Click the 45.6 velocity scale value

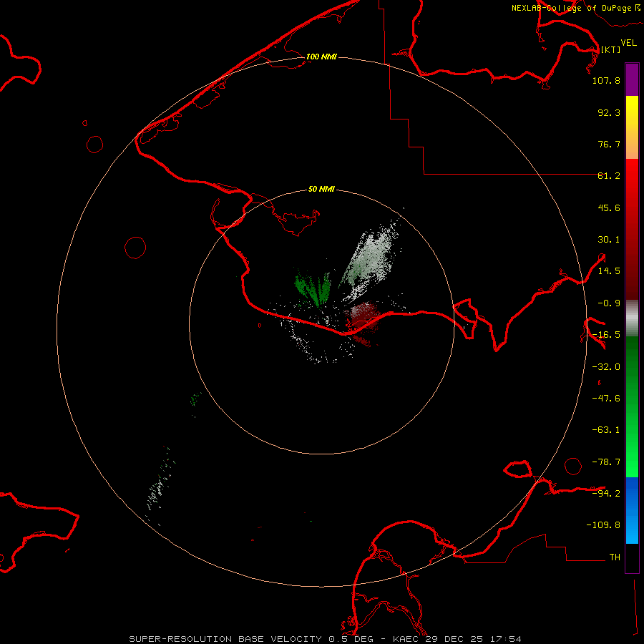click(x=609, y=208)
